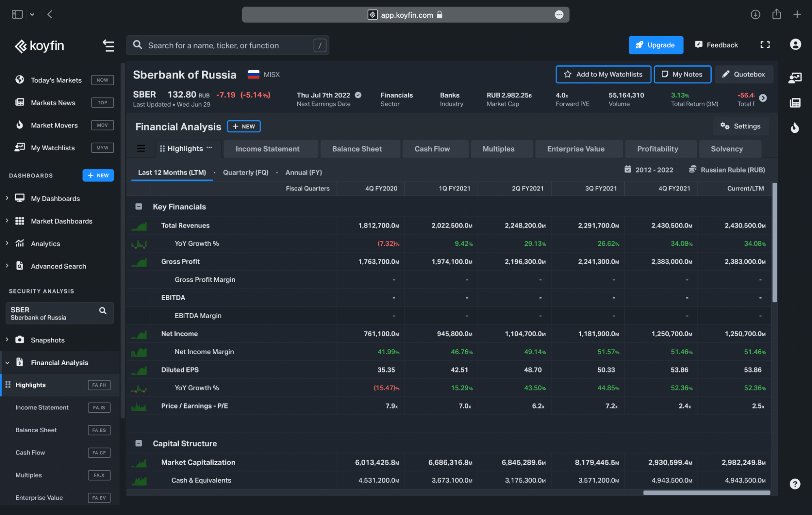Open Price / Earnings sparkline chart

pyautogui.click(x=139, y=406)
